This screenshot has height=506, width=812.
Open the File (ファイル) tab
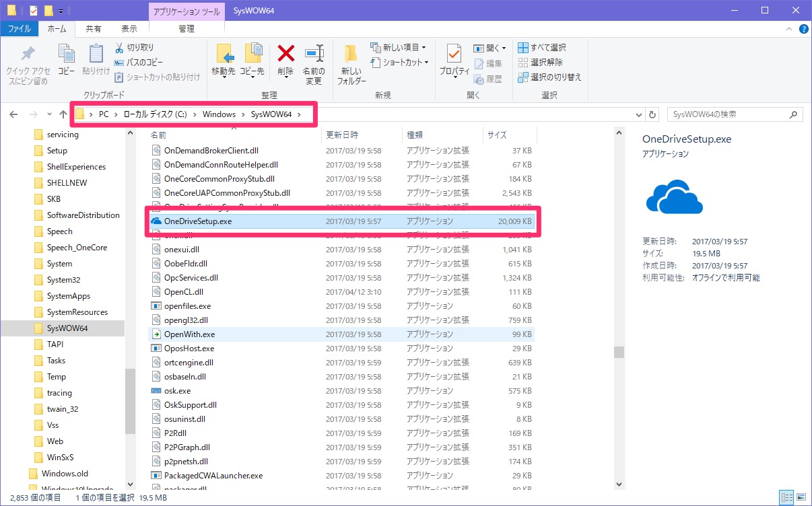pos(19,29)
